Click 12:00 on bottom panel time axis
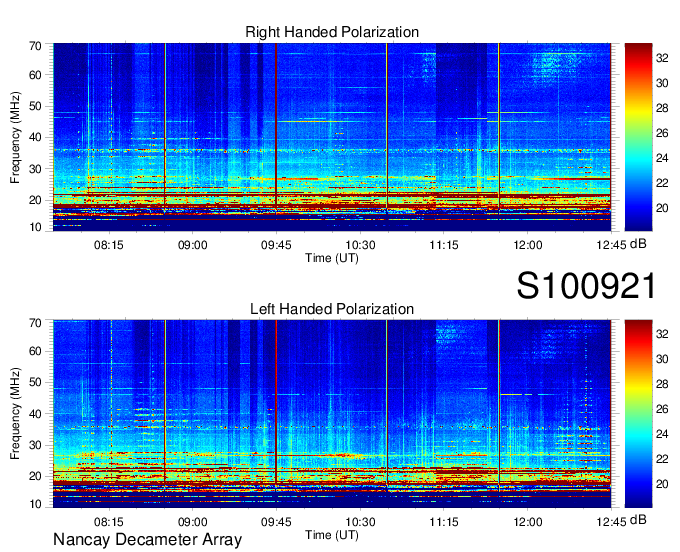The width and height of the screenshot is (680, 552). [x=527, y=522]
